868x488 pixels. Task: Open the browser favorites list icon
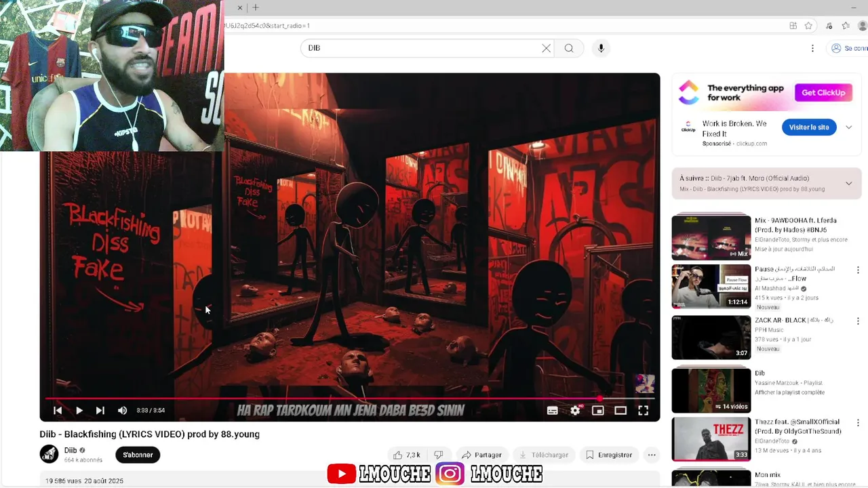(846, 26)
